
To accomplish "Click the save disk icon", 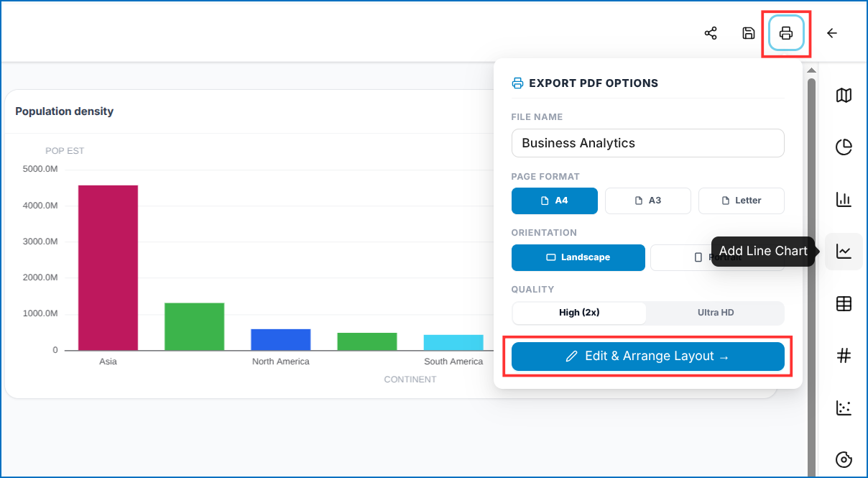I will [x=748, y=33].
